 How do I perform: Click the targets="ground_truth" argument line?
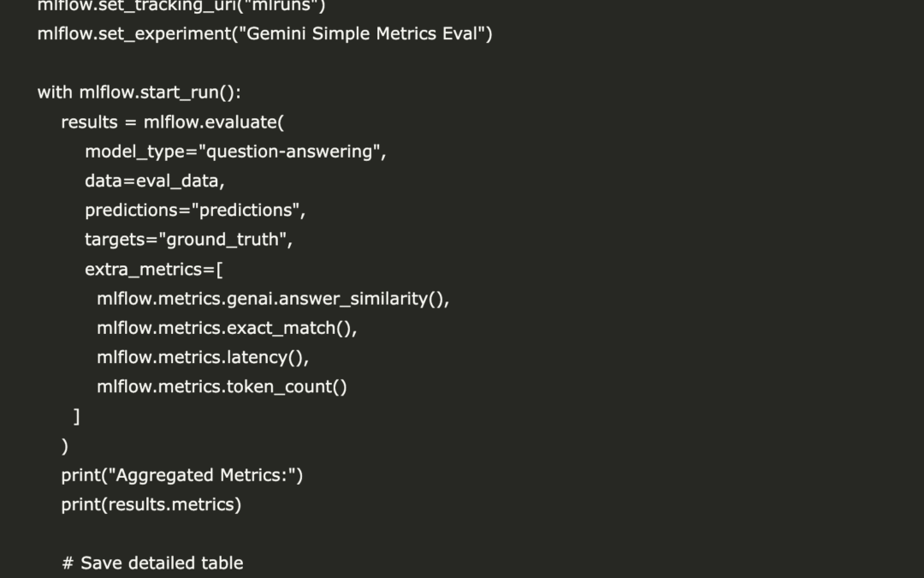click(x=188, y=240)
